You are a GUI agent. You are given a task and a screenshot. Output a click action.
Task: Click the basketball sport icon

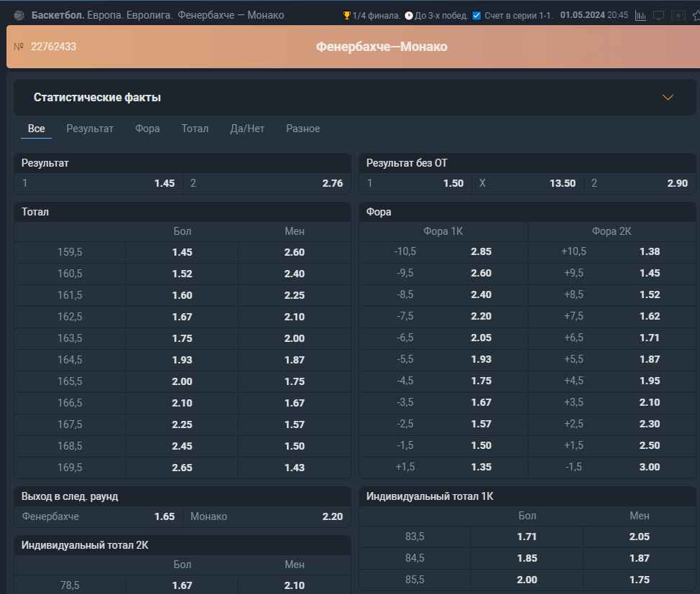19,15
